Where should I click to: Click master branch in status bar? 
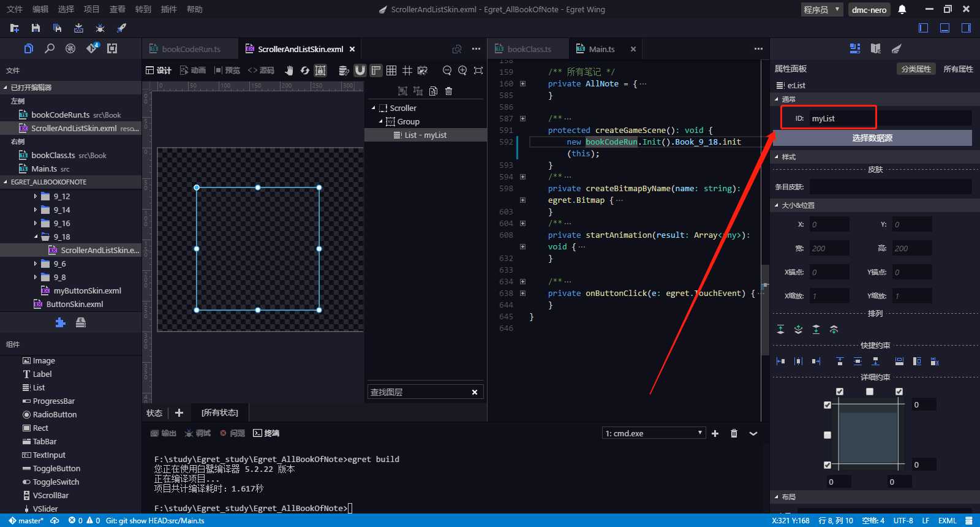click(x=26, y=521)
